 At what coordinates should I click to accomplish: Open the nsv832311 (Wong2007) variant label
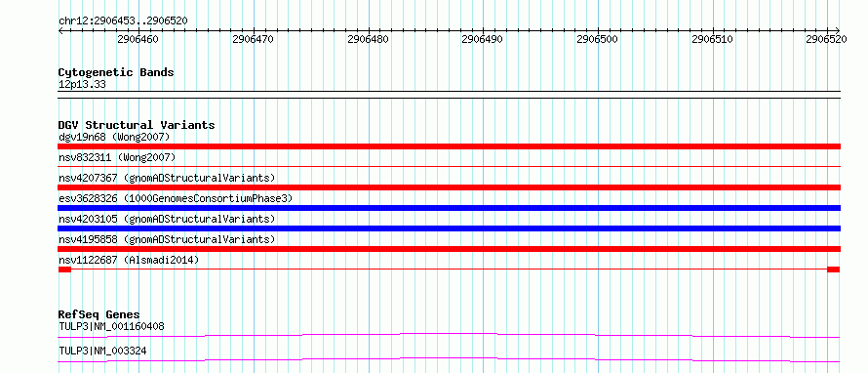point(117,158)
